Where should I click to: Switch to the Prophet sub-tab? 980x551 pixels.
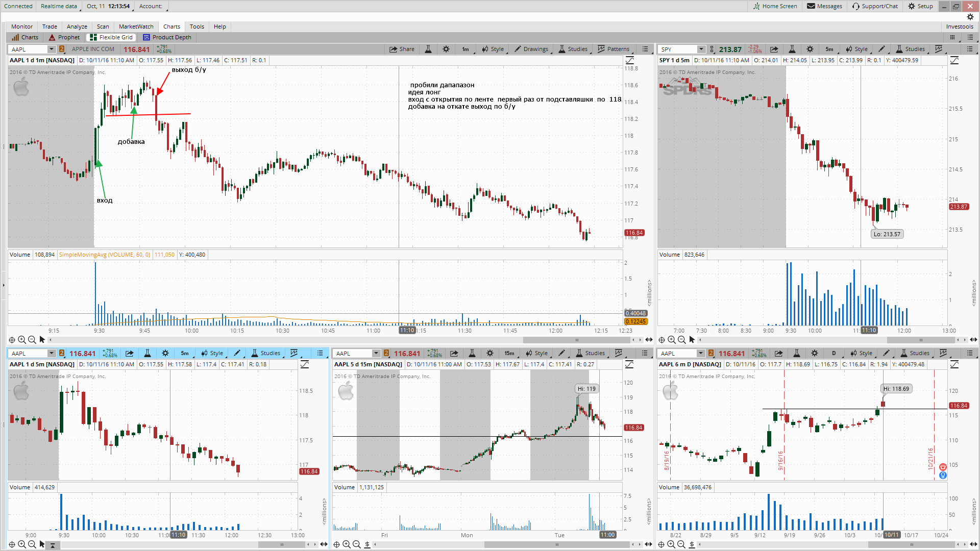pyautogui.click(x=64, y=37)
